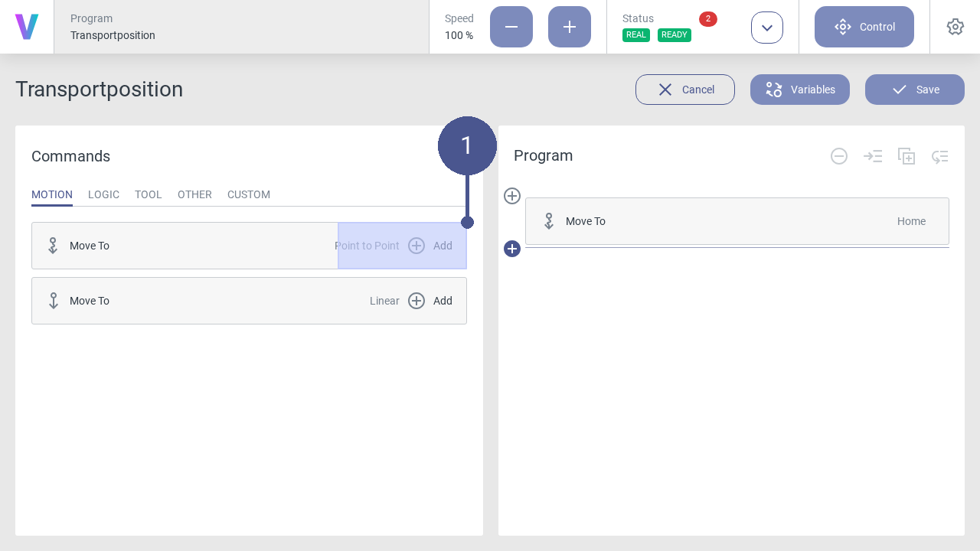Open the Variables dialog
Viewport: 980px width, 551px height.
click(x=800, y=90)
